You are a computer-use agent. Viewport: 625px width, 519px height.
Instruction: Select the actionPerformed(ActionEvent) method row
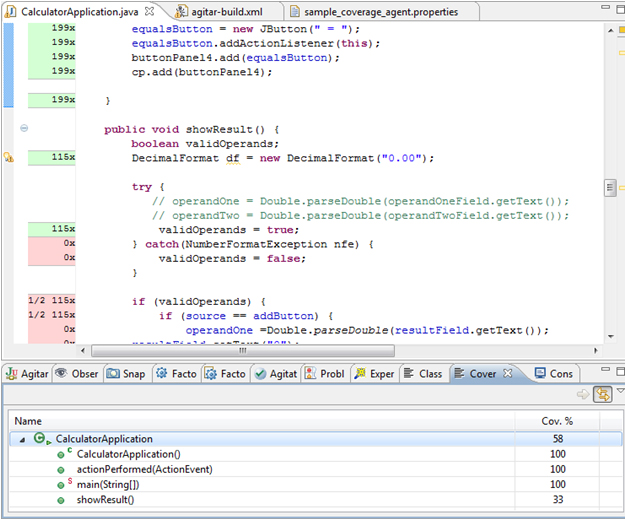144,469
